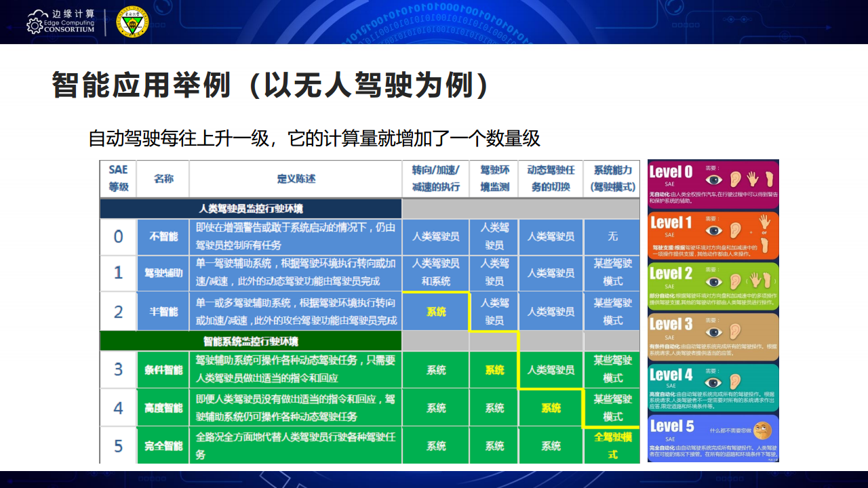The image size is (868, 488).
Task: Click '人类驾驶员' under 动态驾驶任务的切换 in row 3
Action: pyautogui.click(x=551, y=369)
